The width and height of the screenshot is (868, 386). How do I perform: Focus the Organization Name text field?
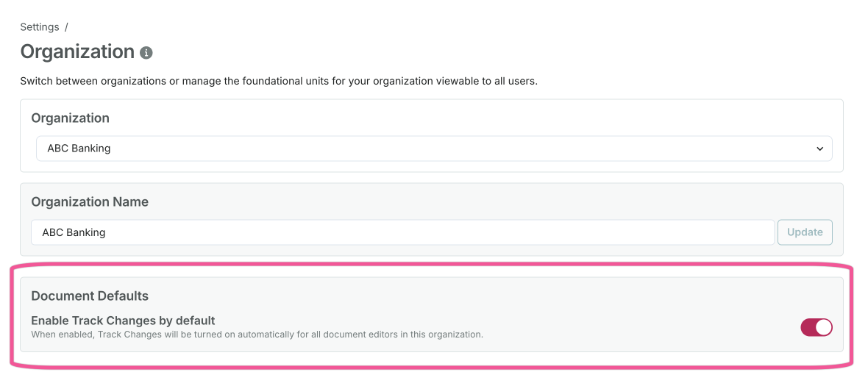point(402,232)
